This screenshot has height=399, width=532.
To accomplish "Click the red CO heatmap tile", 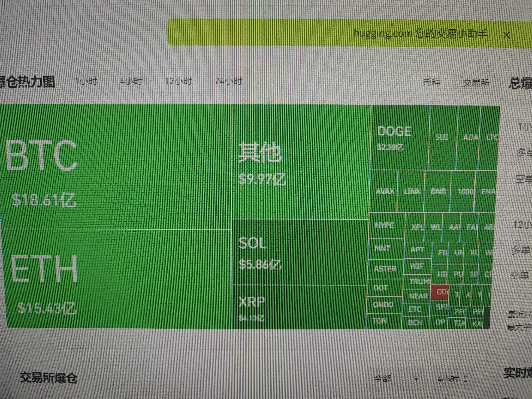I will (x=440, y=292).
